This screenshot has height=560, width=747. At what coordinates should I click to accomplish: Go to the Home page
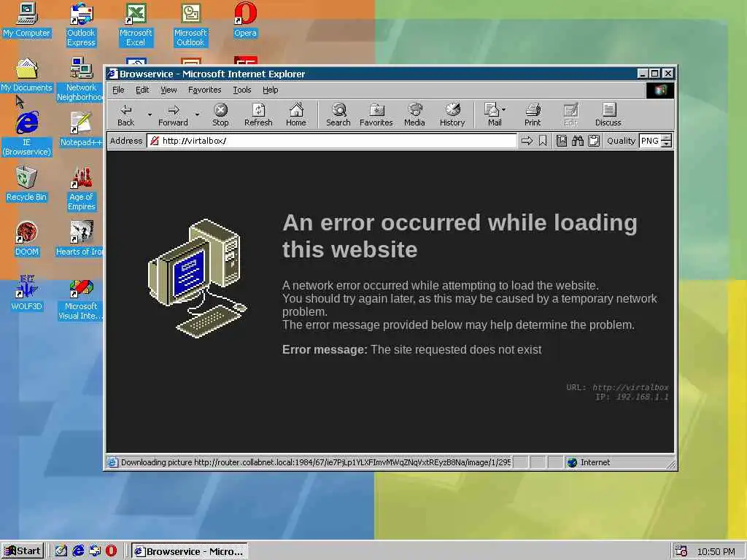(296, 115)
